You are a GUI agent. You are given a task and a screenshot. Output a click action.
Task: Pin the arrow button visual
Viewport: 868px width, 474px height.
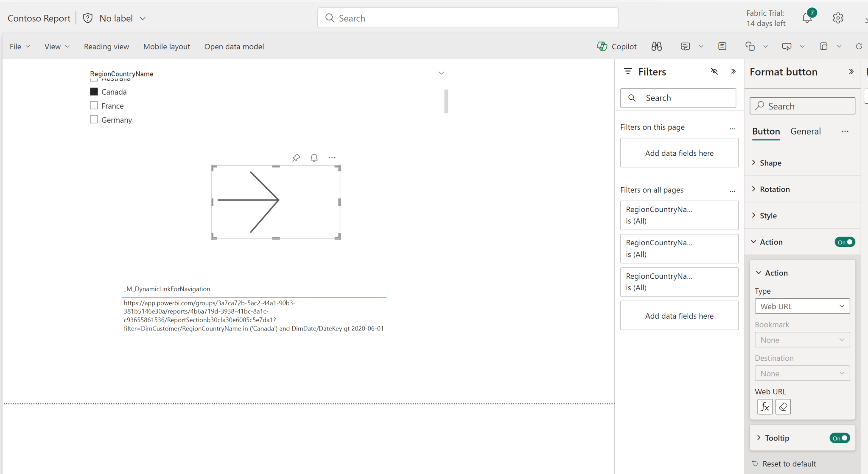coord(296,157)
